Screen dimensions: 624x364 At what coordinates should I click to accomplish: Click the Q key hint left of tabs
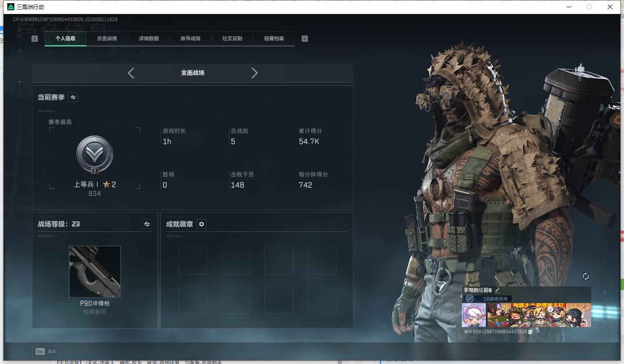click(x=35, y=38)
